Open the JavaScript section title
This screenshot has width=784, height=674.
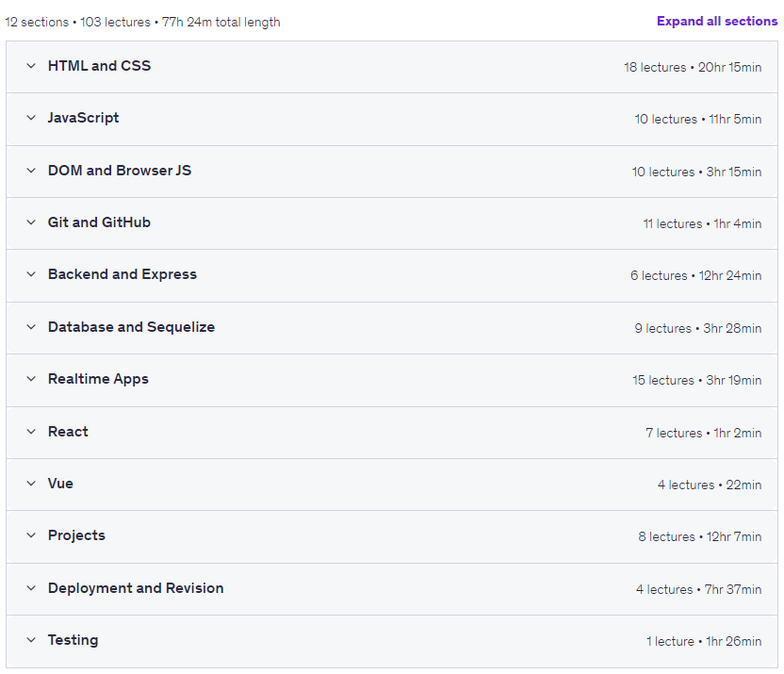tap(83, 118)
